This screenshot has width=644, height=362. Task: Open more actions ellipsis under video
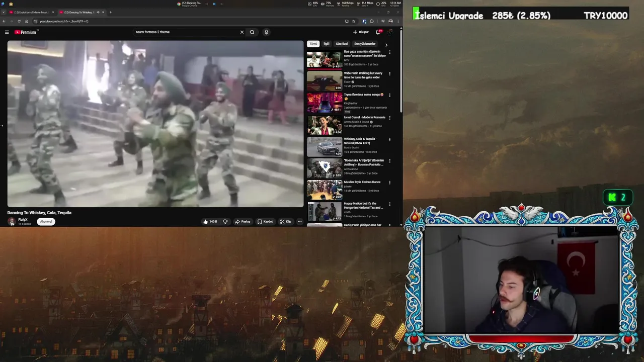click(x=300, y=222)
